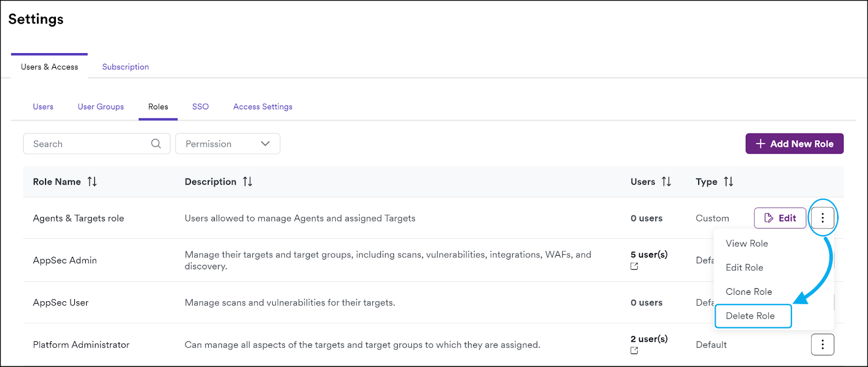Select the AppSec Admin role name
868x367 pixels.
tap(65, 260)
